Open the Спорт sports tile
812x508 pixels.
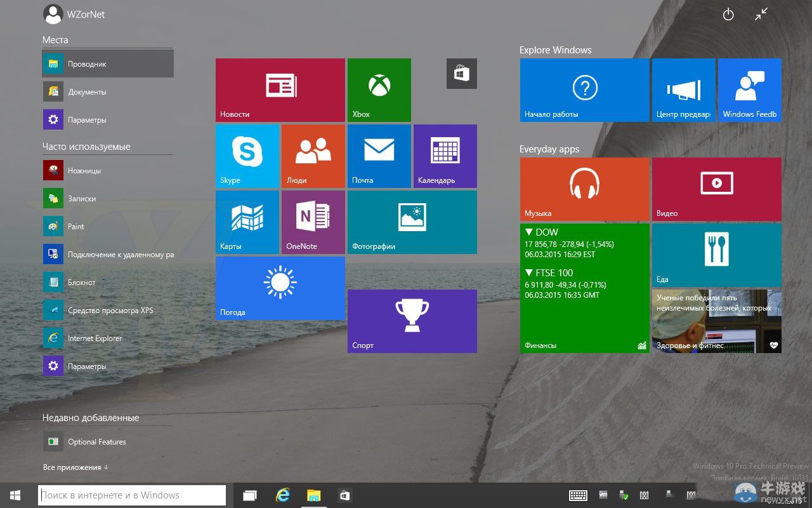(412, 321)
